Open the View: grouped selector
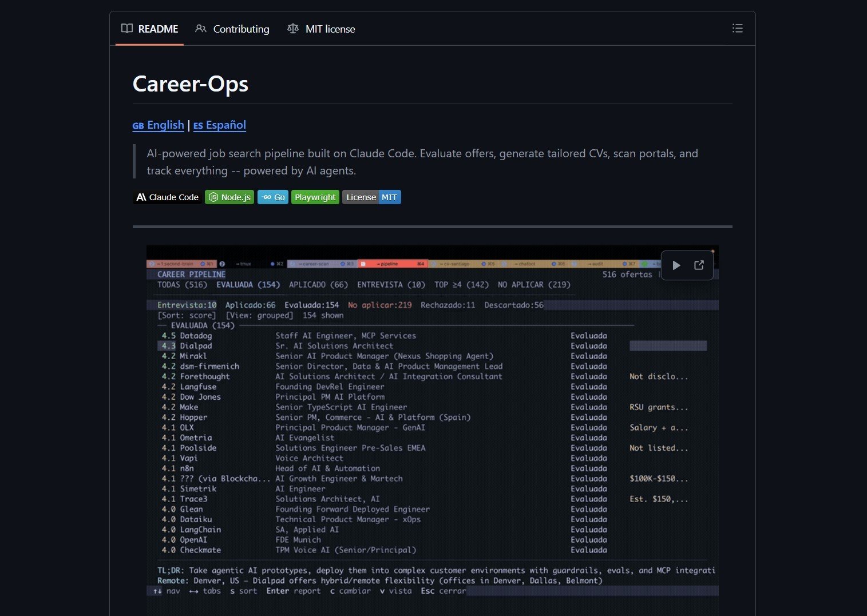Screen dimensions: 867x616 click(x=258, y=315)
